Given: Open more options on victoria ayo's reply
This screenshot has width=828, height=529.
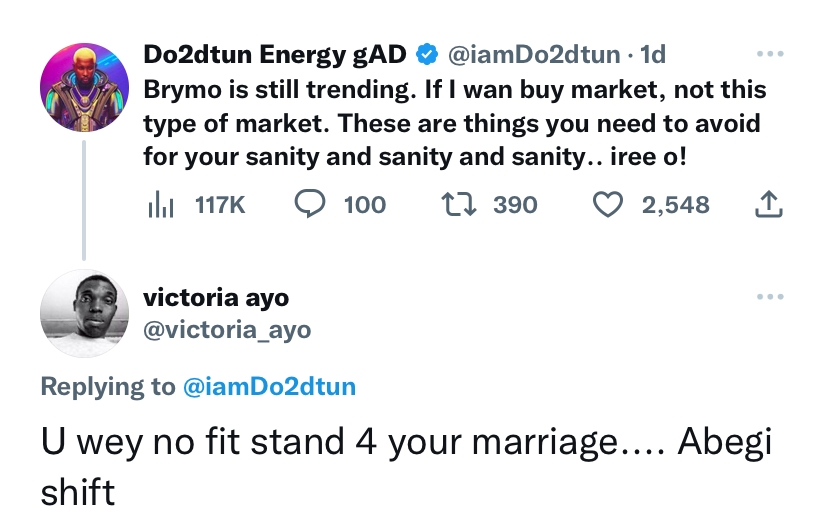Looking at the screenshot, I should click(x=768, y=297).
